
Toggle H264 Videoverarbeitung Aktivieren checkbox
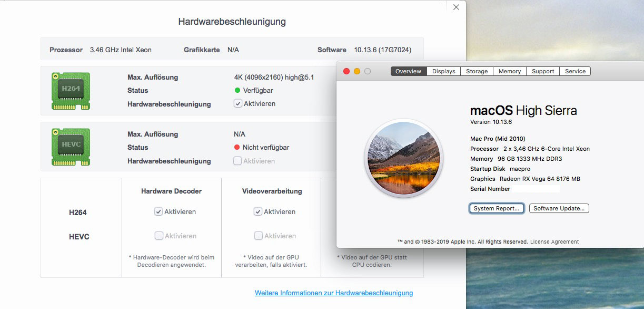(x=258, y=211)
